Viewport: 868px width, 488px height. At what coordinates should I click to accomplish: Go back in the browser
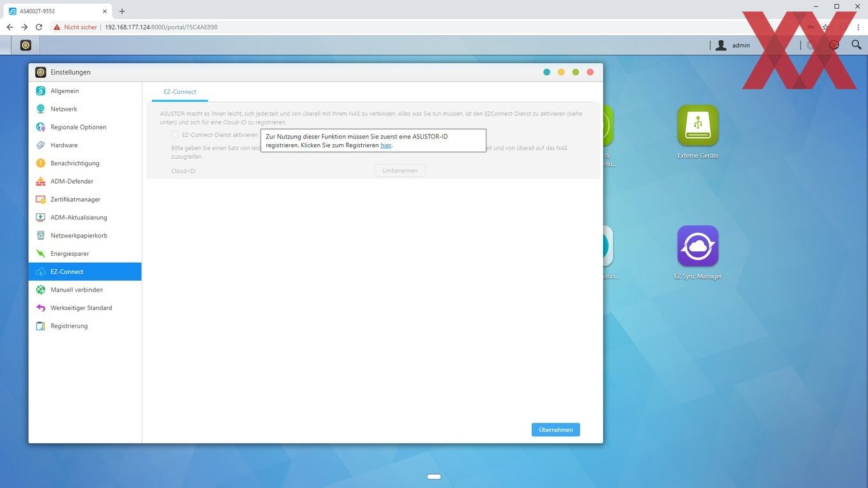point(10,27)
